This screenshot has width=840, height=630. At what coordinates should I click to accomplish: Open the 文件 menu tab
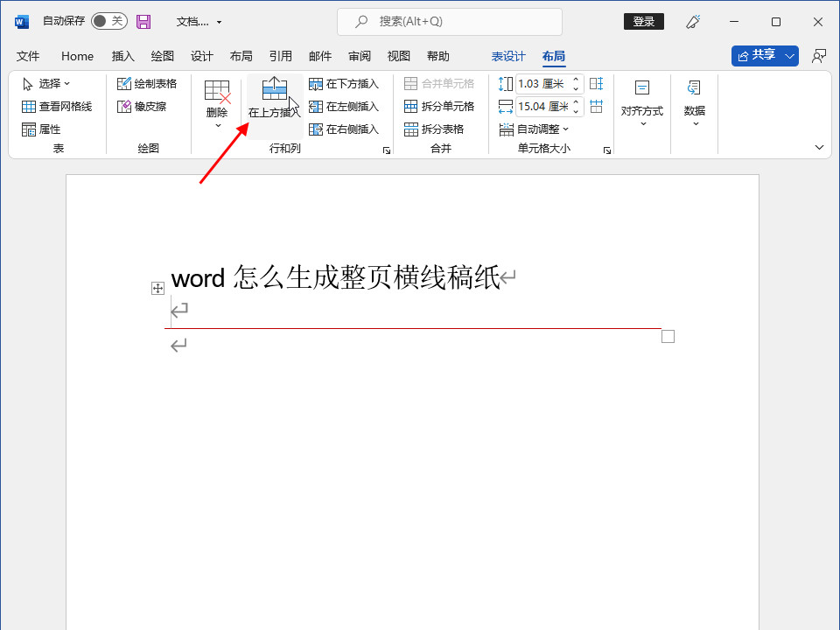(x=28, y=56)
